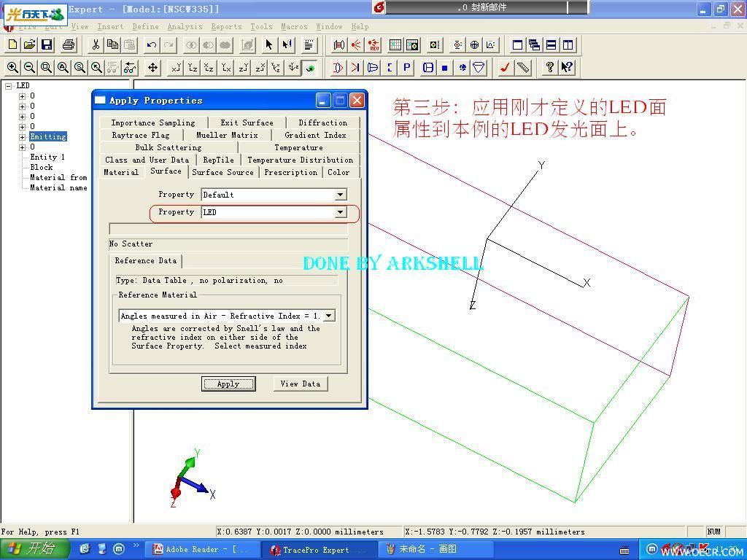Viewport: 747px width, 560px height.
Task: Open the Define menu
Action: coord(145,27)
